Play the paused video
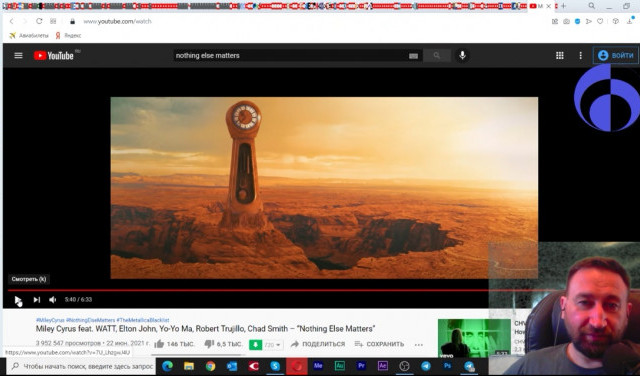The width and height of the screenshot is (640, 376). (18, 300)
